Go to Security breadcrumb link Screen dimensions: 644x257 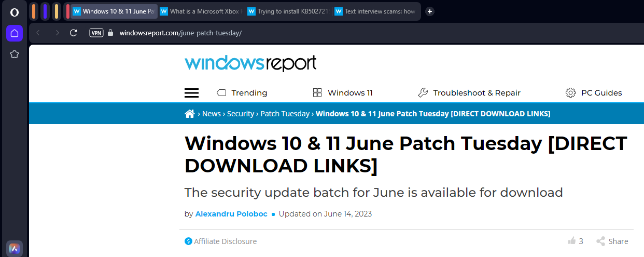(x=241, y=114)
